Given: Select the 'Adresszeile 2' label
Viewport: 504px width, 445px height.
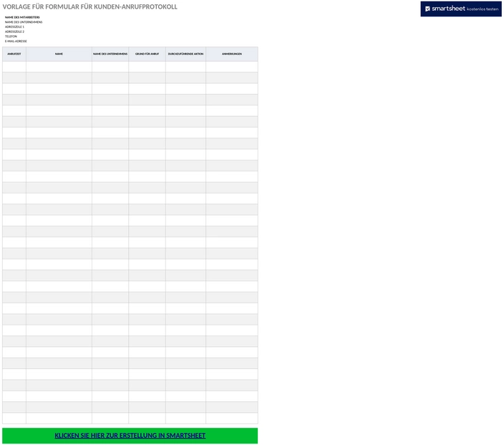Looking at the screenshot, I should click(14, 32).
